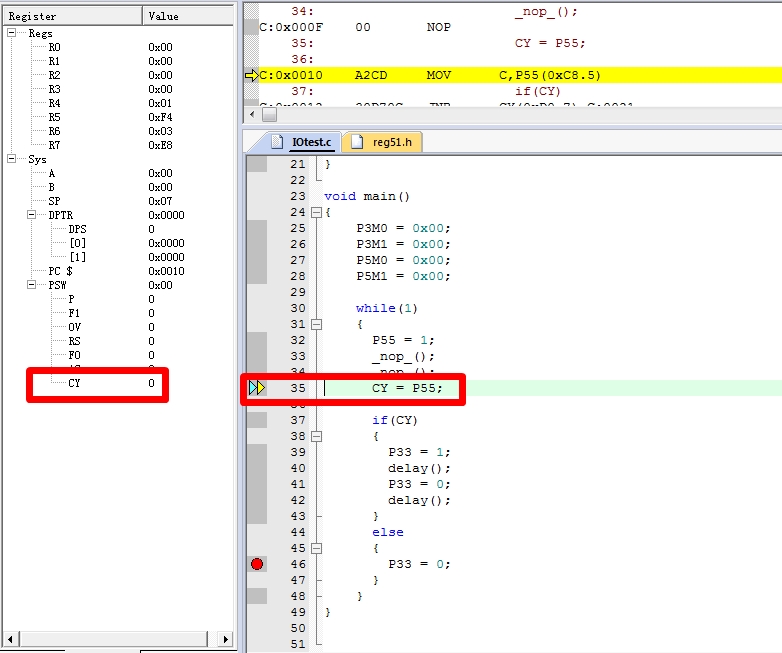
Task: Click PC value 0x0010
Action: (x=166, y=271)
